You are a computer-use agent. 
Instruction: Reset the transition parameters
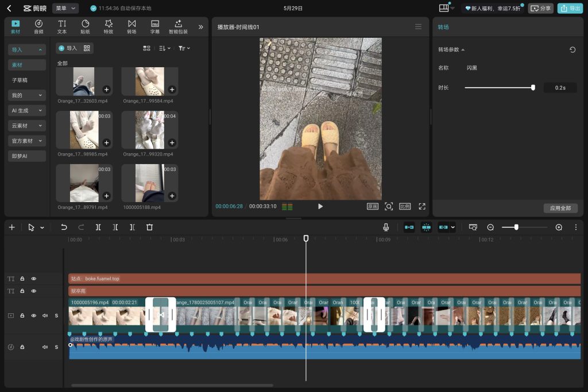point(572,49)
